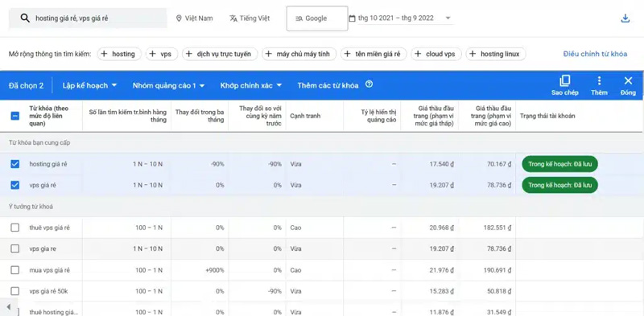Sort by 'Tỷ lệ hiển thị quảng cáo' column

click(378, 116)
